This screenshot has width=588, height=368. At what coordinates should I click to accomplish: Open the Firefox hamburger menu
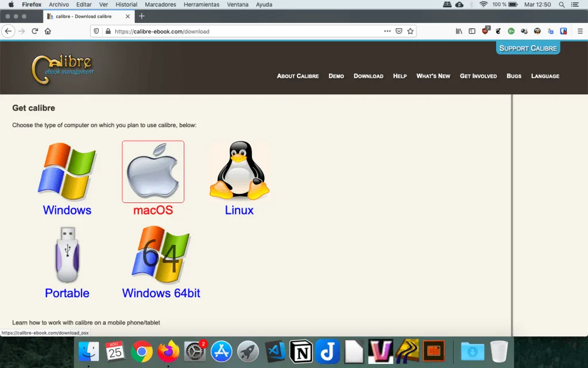pyautogui.click(x=580, y=31)
